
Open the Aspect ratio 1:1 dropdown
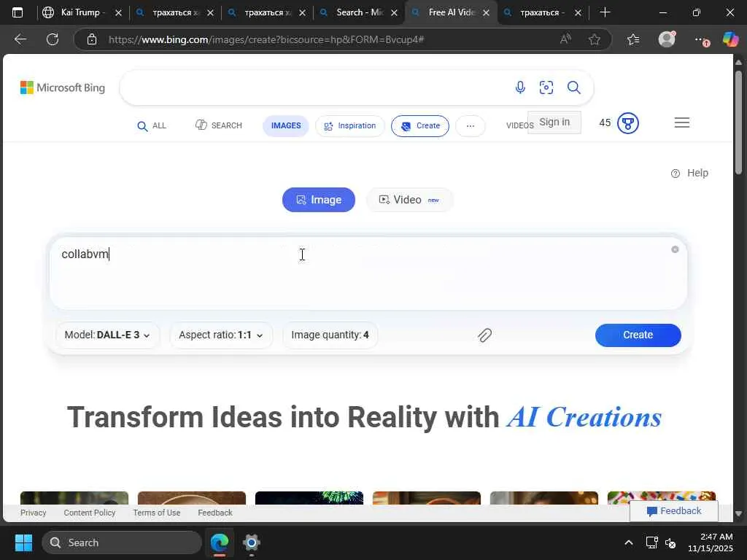(221, 335)
